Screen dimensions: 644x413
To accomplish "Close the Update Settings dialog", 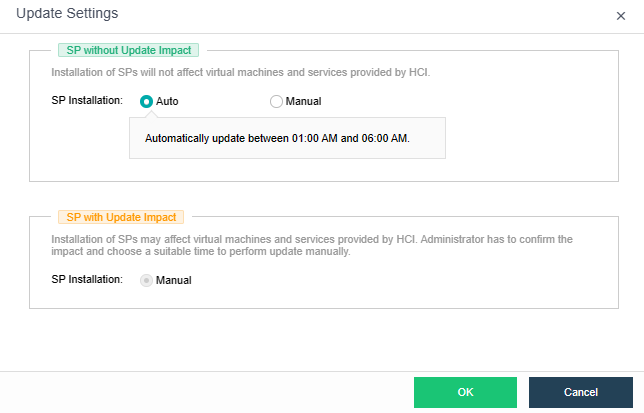I will [621, 16].
